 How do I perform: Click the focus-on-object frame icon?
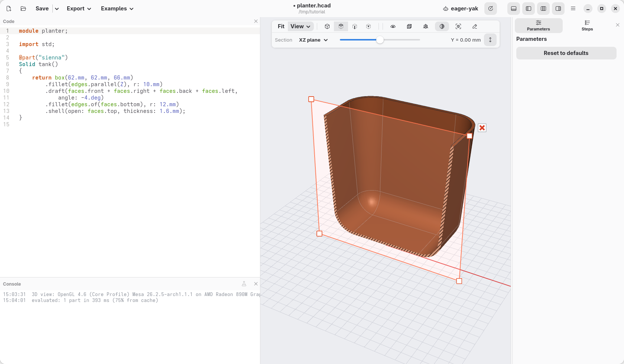click(x=458, y=26)
